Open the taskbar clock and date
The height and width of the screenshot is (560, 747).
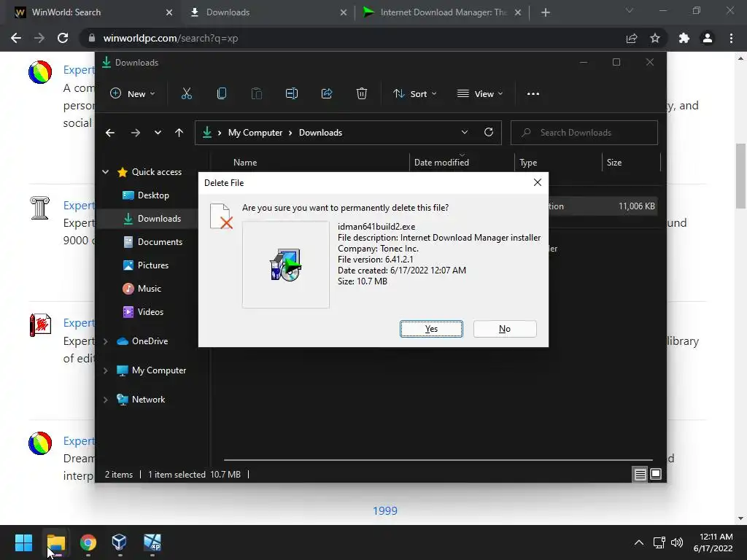(x=713, y=542)
